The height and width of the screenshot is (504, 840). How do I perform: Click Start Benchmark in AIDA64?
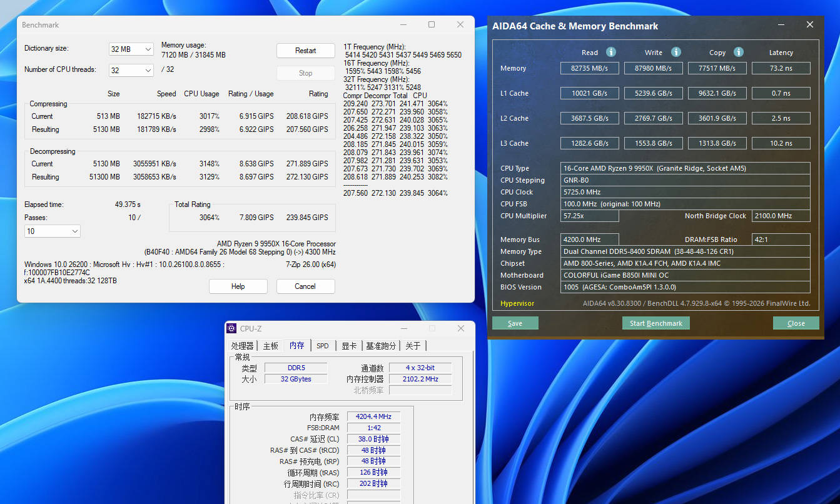[x=656, y=323]
